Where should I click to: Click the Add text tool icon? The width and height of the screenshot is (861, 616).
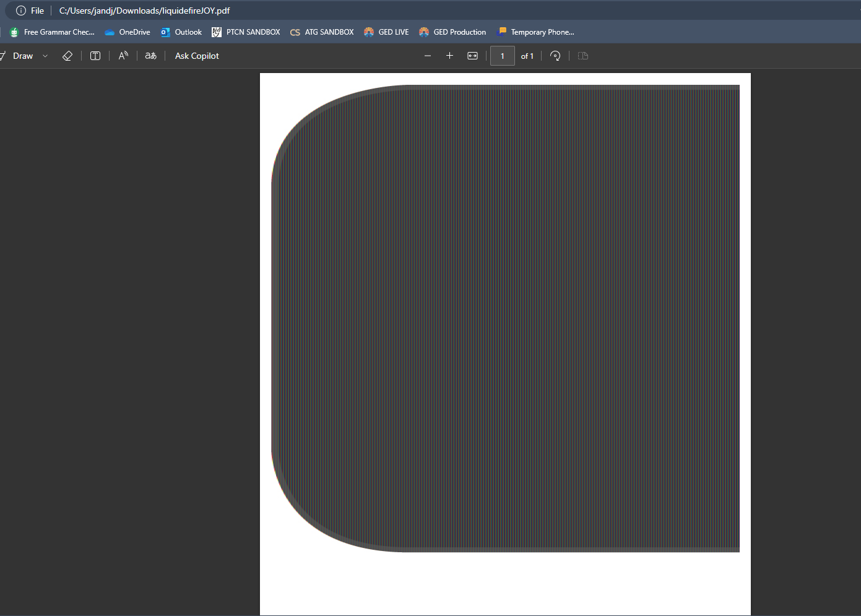coord(95,56)
